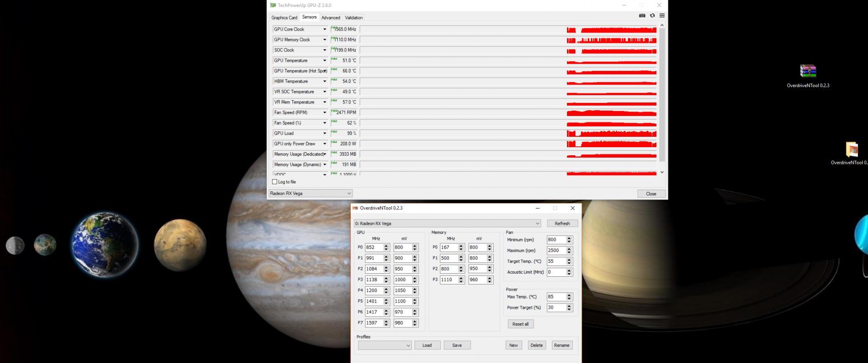
Task: Click the Memory P3 MHz field showing 1110
Action: point(449,280)
